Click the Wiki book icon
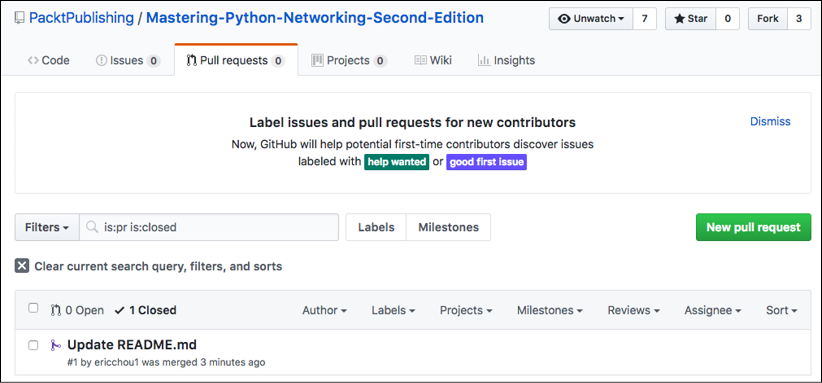822x383 pixels. (x=420, y=60)
